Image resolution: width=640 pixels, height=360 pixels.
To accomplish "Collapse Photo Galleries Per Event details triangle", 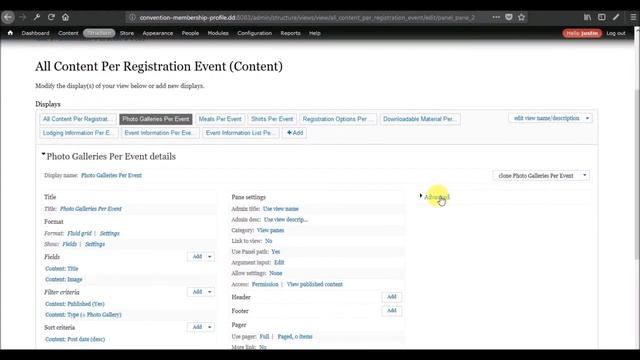I will (x=43, y=154).
